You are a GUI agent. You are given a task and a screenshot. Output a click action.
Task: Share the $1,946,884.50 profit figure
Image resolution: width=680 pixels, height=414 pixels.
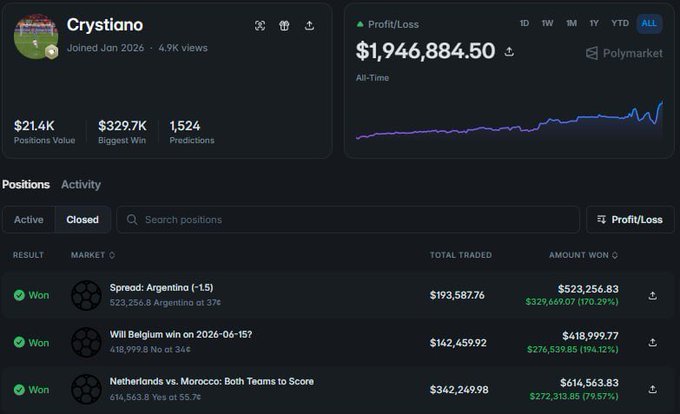[x=509, y=52]
